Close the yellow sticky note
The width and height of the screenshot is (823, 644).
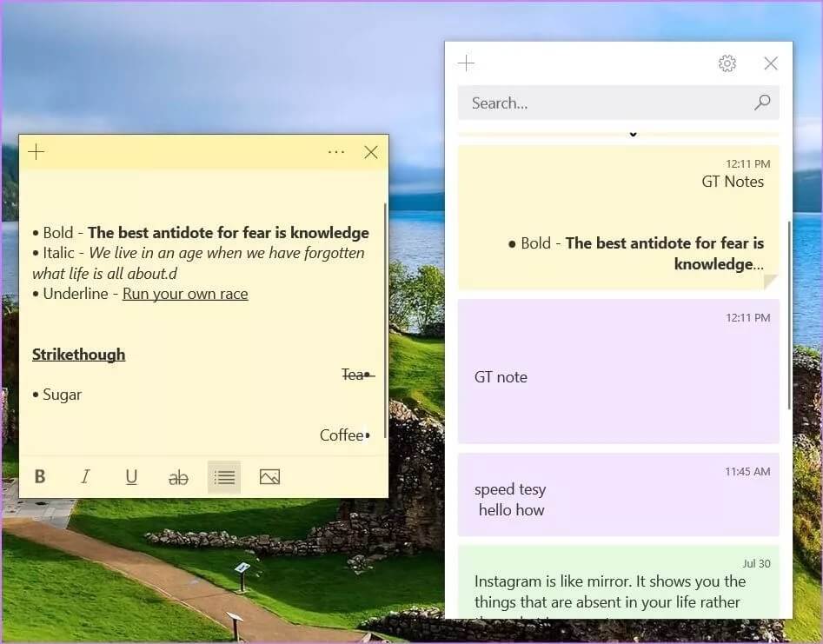[x=371, y=152]
